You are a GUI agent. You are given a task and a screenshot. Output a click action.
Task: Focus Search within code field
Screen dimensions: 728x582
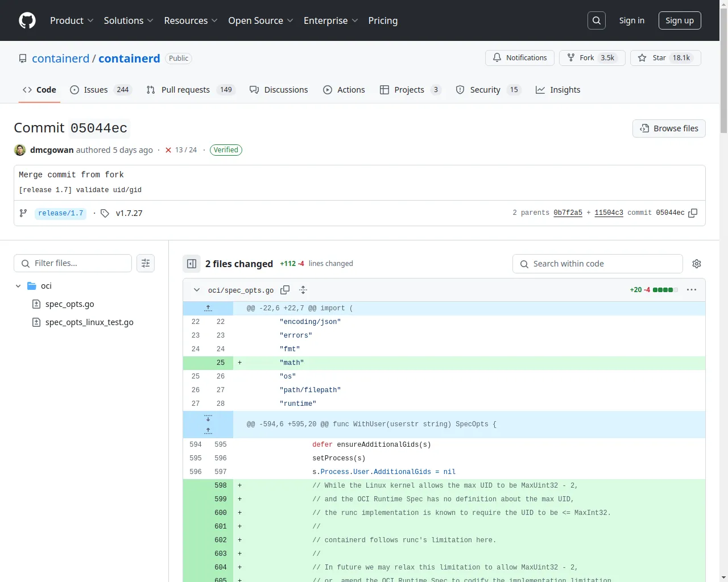598,264
